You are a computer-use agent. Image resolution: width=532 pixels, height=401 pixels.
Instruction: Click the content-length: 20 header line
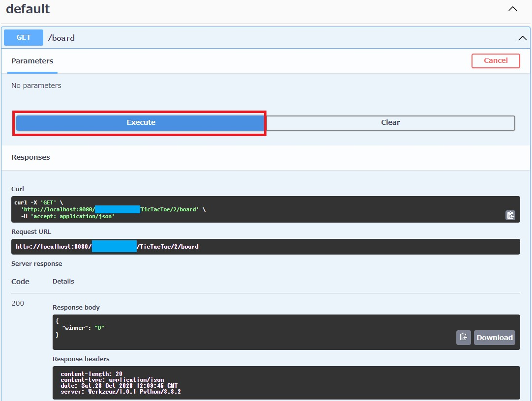[x=91, y=374]
